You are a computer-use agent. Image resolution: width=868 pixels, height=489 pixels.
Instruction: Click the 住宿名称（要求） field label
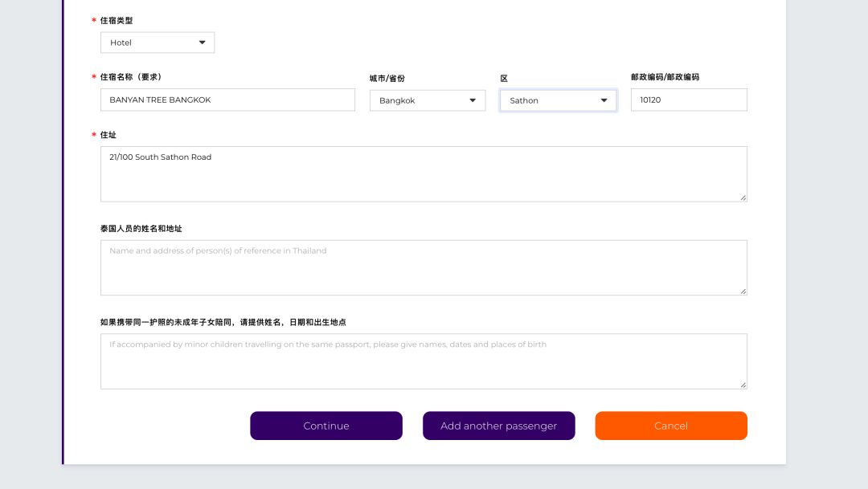131,77
